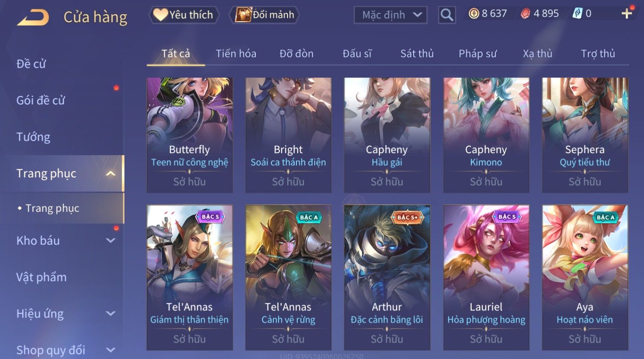
Task: Tap the red ruby currency icon
Action: click(x=525, y=14)
